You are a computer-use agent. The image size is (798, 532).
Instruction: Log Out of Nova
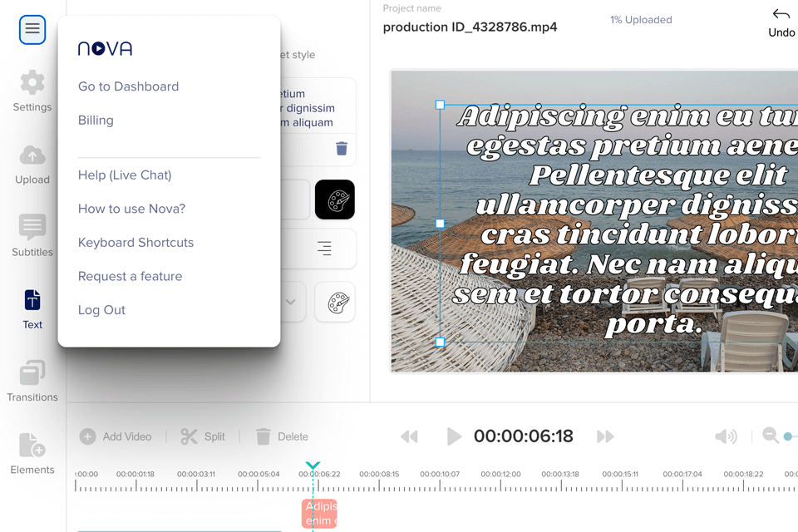click(101, 310)
